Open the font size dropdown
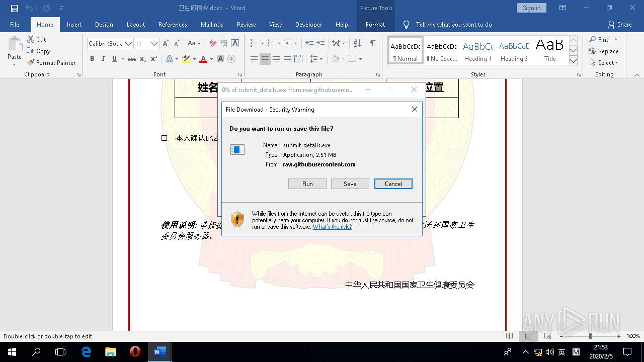 coord(154,44)
